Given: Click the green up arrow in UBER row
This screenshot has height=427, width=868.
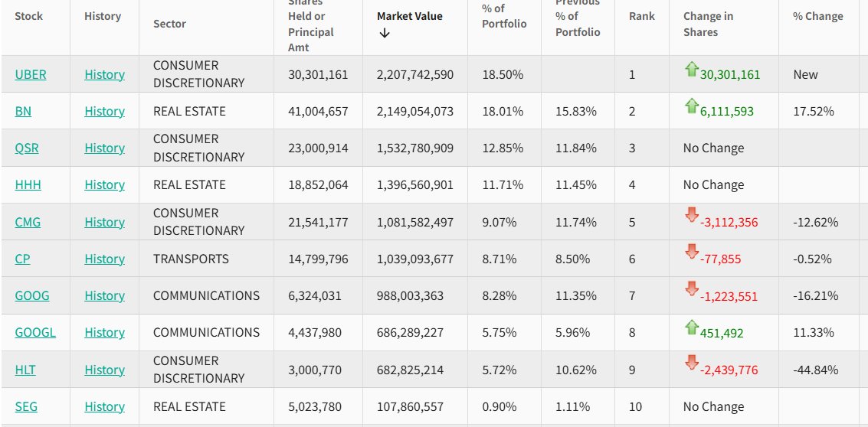Looking at the screenshot, I should (692, 70).
